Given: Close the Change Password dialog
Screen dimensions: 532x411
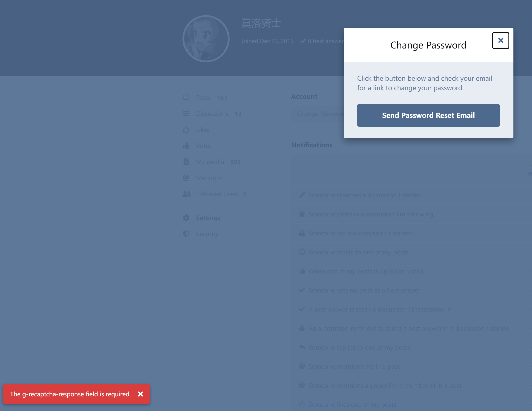Looking at the screenshot, I should click(x=500, y=41).
